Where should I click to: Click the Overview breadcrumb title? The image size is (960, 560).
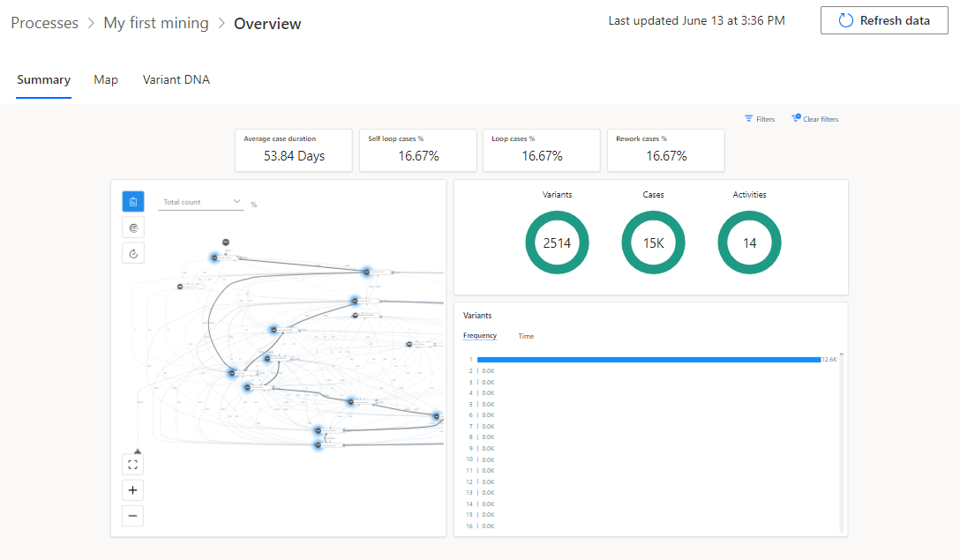pos(267,24)
